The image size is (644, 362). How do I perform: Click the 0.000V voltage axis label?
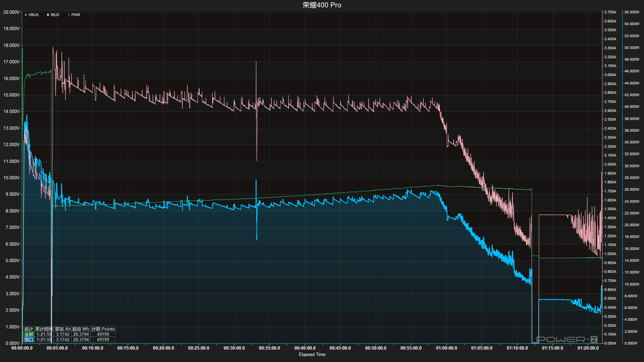pyautogui.click(x=13, y=343)
